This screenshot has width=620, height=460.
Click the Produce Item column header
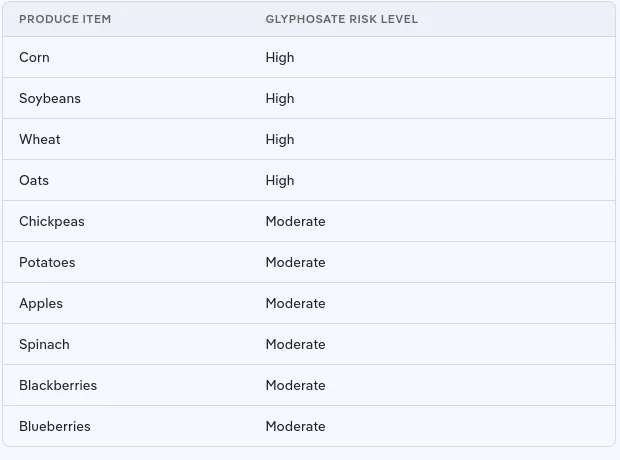click(x=65, y=19)
